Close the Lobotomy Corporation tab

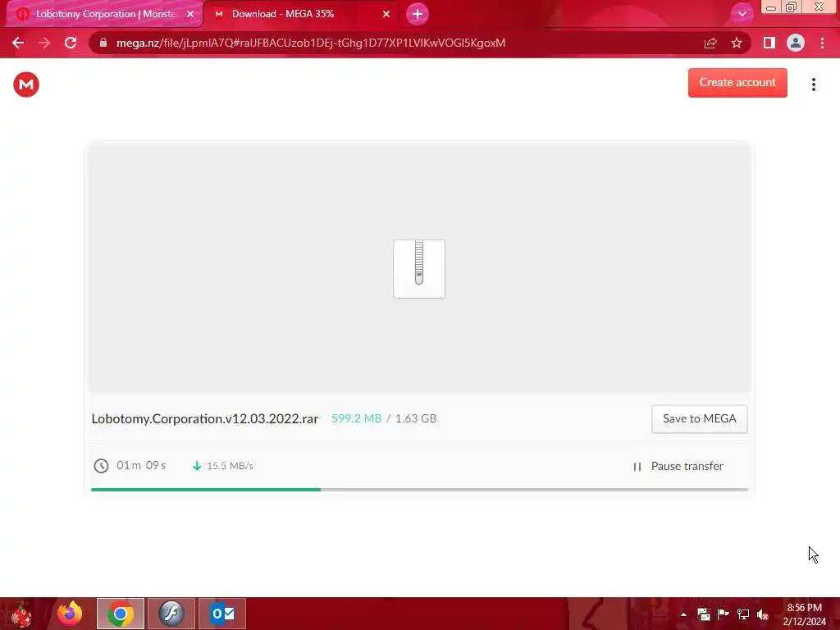(190, 14)
